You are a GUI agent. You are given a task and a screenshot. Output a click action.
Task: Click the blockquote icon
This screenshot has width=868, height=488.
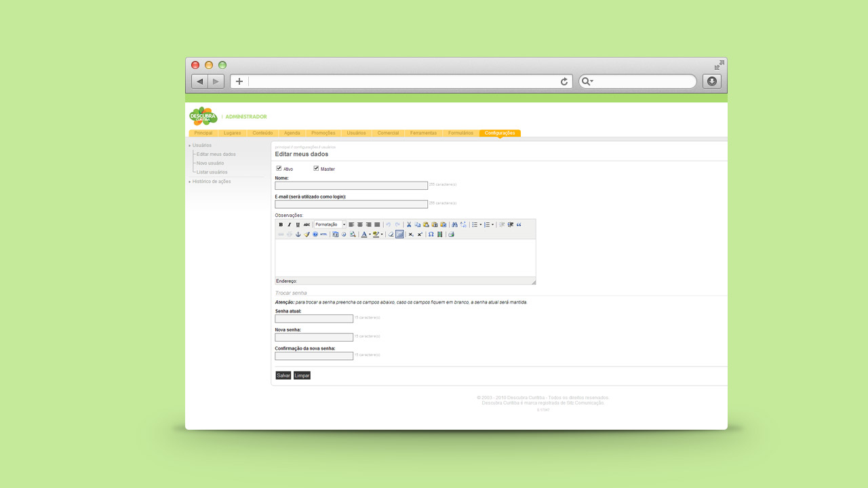tap(519, 224)
